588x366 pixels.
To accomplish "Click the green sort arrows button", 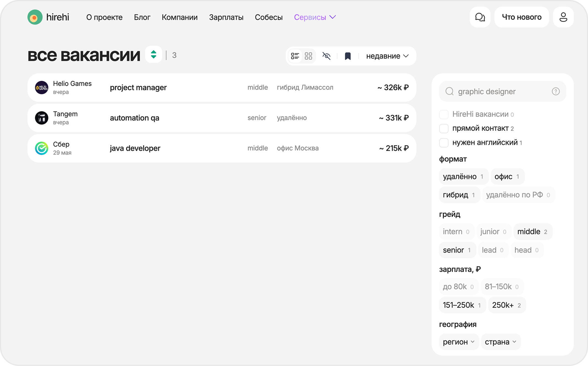I will pyautogui.click(x=154, y=54).
